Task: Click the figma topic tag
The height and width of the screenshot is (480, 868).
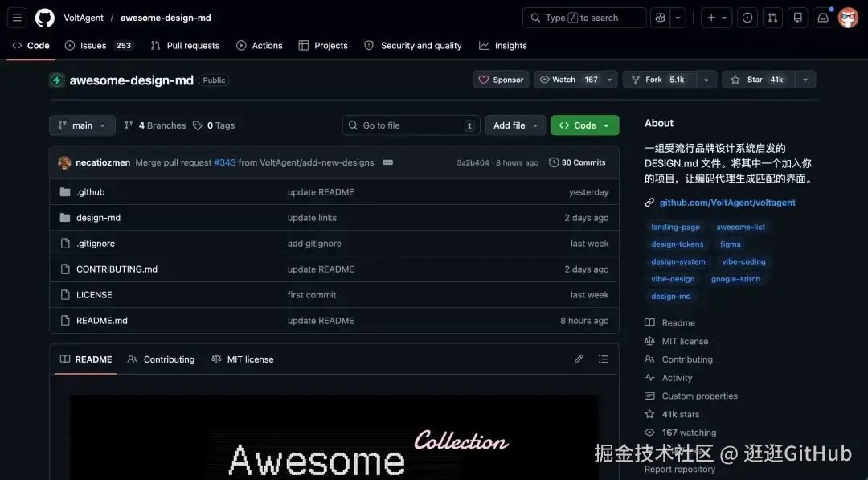Action: (x=730, y=244)
